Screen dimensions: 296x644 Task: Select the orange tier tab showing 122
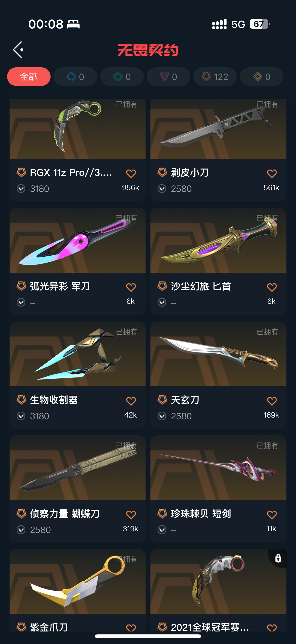pyautogui.click(x=215, y=76)
